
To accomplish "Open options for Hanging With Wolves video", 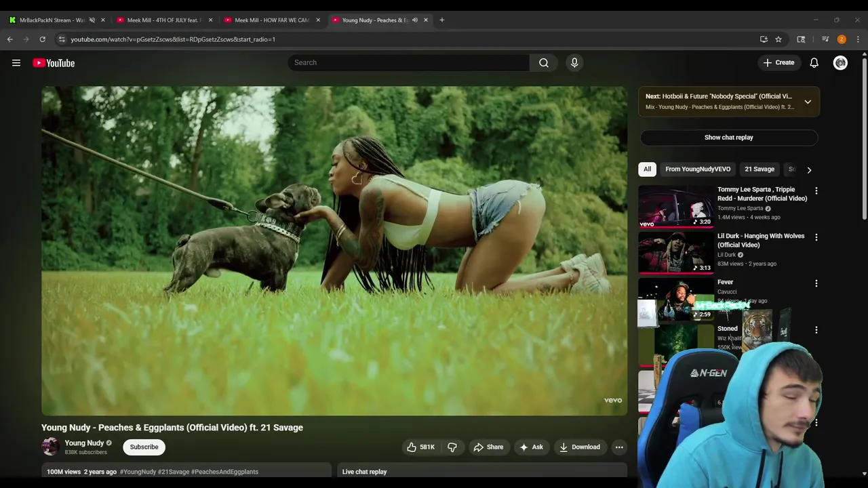I will pos(816,237).
